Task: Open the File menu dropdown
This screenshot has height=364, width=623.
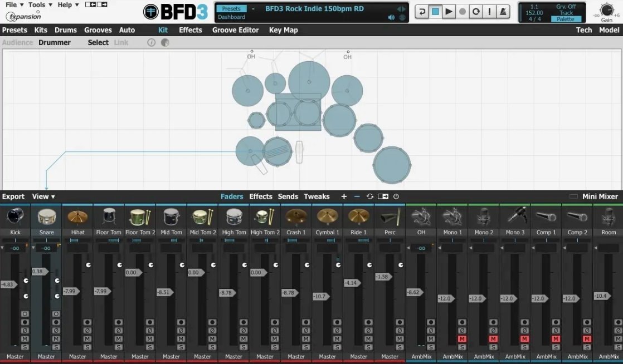Action: [x=14, y=5]
